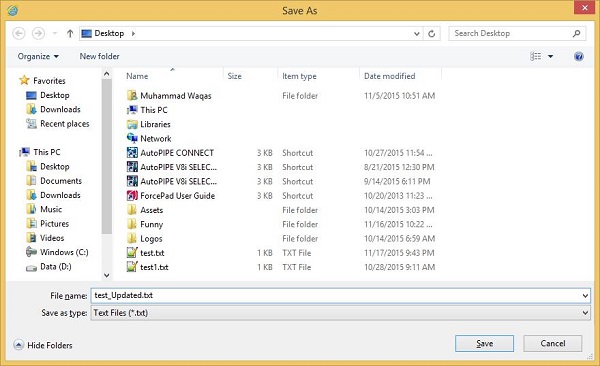This screenshot has height=366, width=600.
Task: Click Hide Folders toggle
Action: click(x=43, y=345)
